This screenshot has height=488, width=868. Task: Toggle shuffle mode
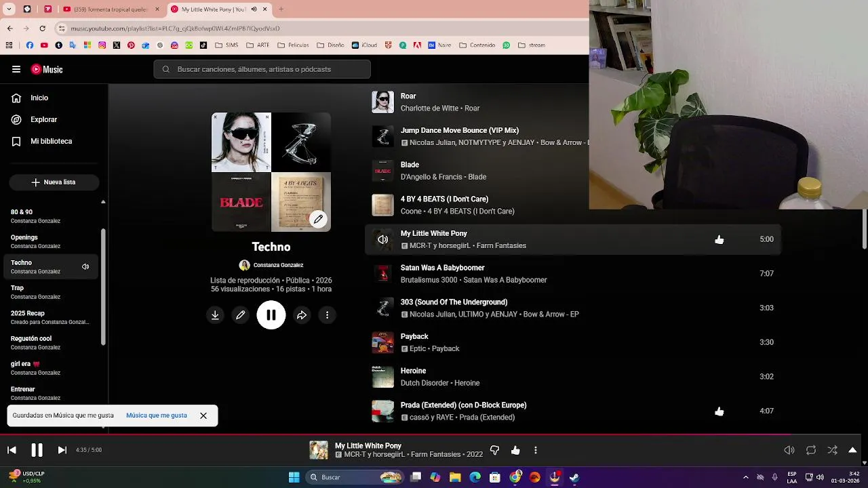(832, 450)
